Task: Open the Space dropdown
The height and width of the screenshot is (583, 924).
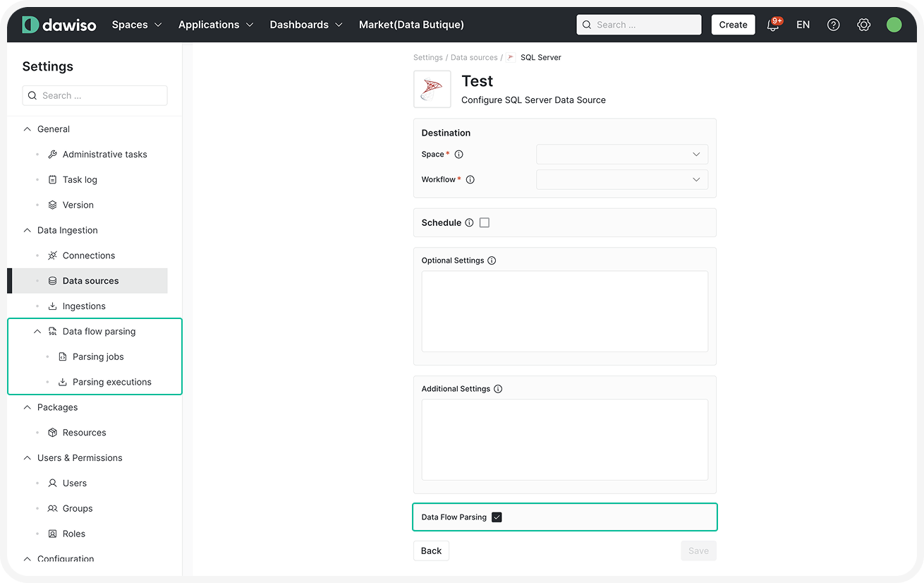Action: click(621, 154)
